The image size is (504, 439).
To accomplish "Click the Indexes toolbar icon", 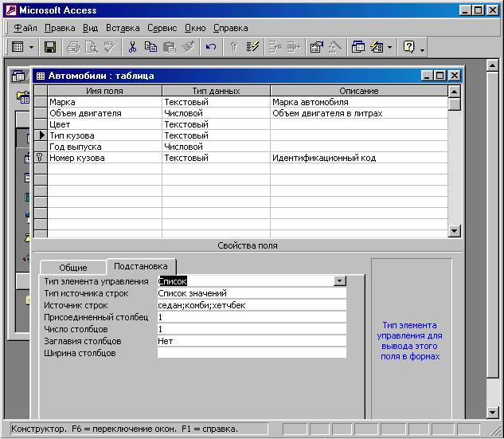I will point(253,47).
